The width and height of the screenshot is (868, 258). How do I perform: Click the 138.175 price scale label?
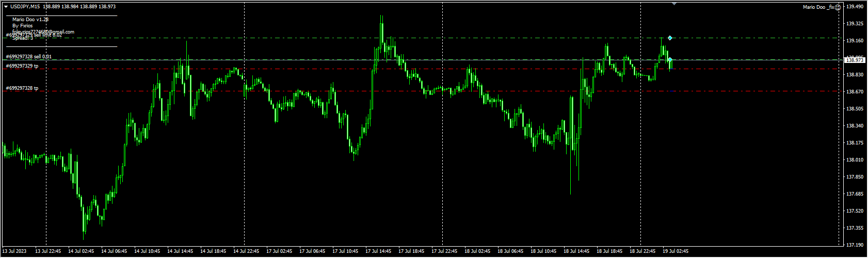point(855,143)
